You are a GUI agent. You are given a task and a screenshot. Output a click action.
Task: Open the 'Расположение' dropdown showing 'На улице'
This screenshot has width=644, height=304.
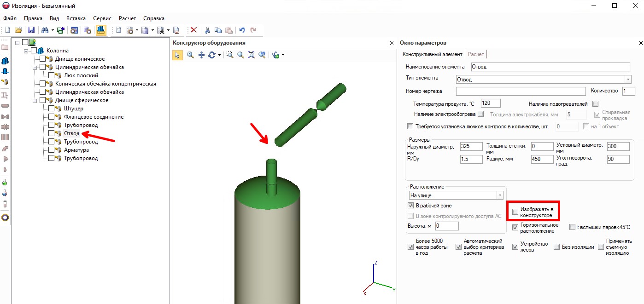(x=500, y=195)
